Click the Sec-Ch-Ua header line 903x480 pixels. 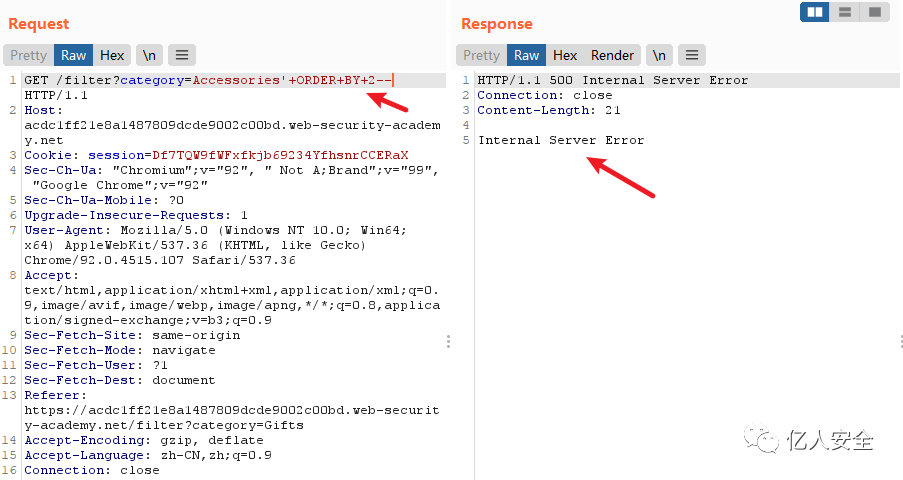pos(232,170)
